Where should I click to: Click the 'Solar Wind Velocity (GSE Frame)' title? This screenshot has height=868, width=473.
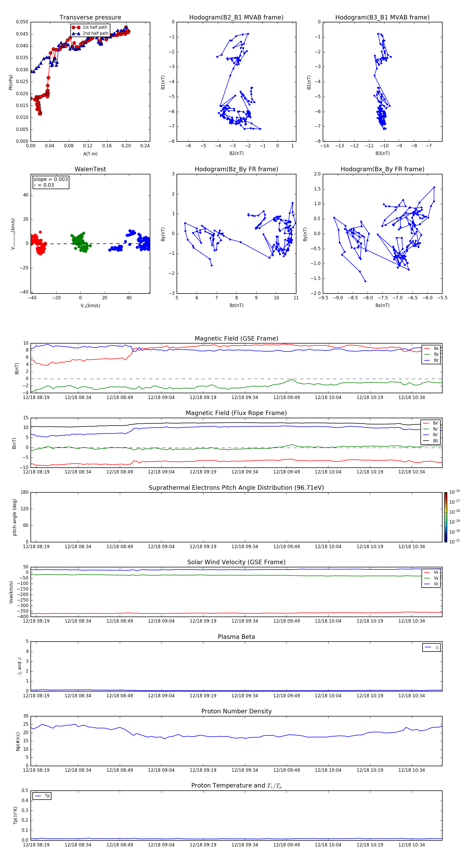236,562
